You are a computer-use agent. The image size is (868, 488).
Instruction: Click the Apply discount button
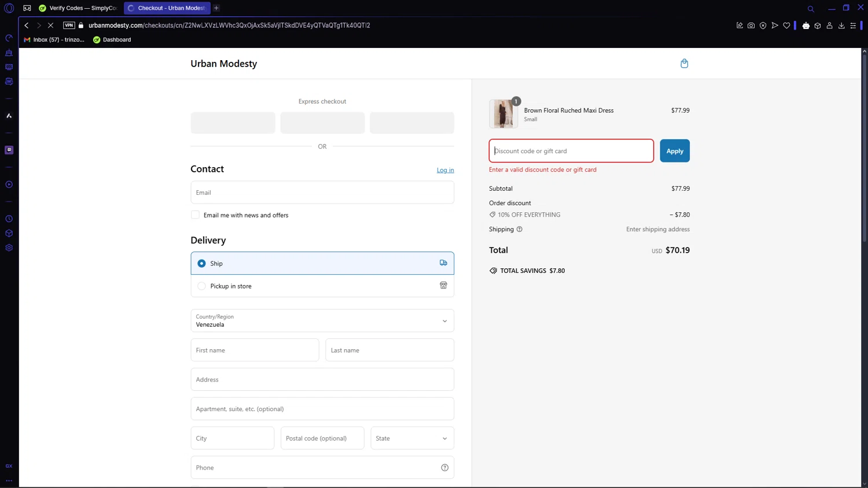[x=675, y=151]
